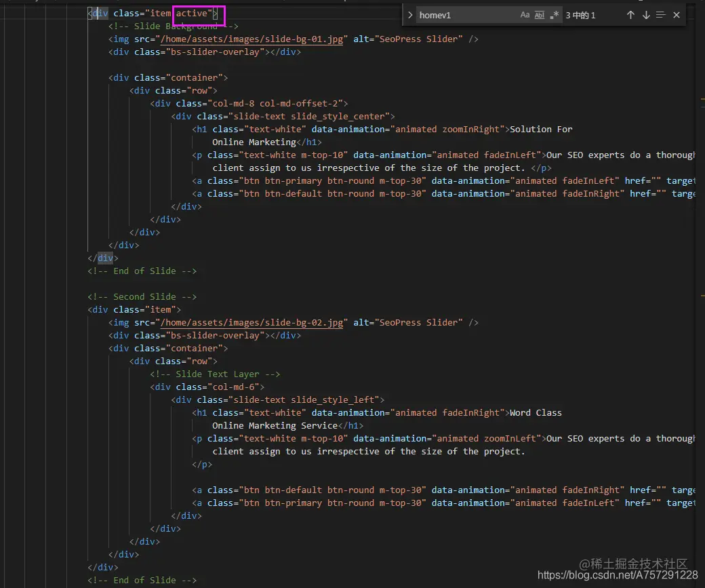Open the slide-bg-02.jpg image path link
The image size is (705, 588).
(251, 323)
